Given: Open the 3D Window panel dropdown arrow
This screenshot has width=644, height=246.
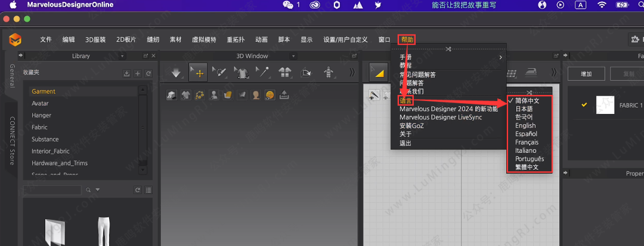Looking at the screenshot, I should 293,56.
